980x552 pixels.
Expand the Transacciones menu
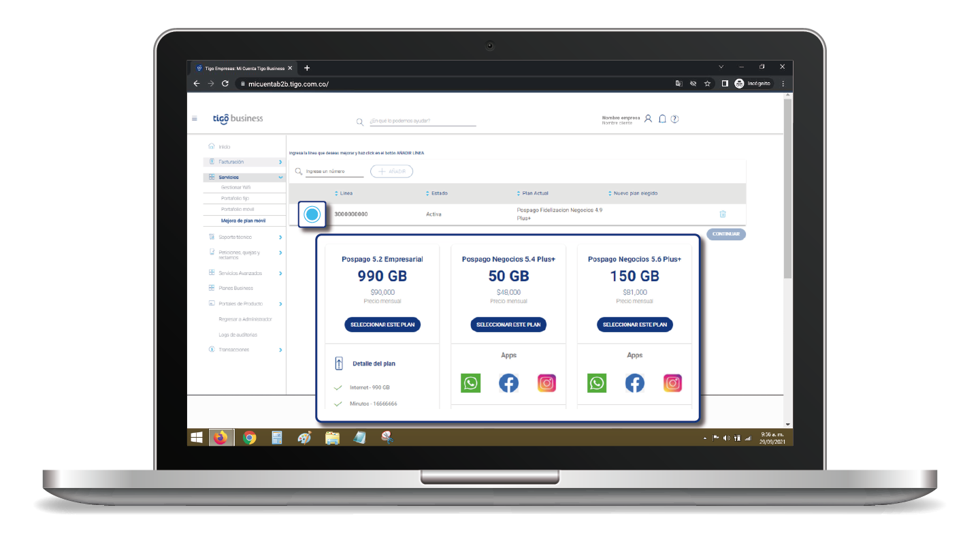click(245, 350)
